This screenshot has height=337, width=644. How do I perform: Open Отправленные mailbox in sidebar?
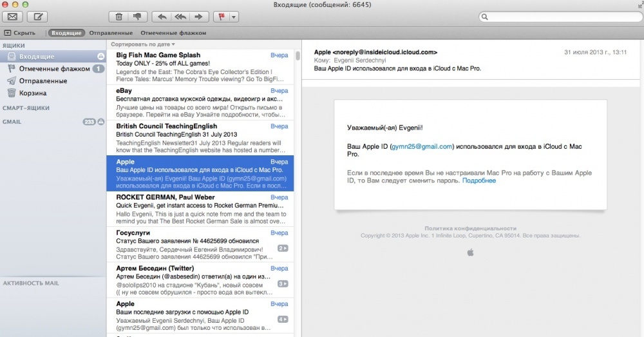click(53, 81)
